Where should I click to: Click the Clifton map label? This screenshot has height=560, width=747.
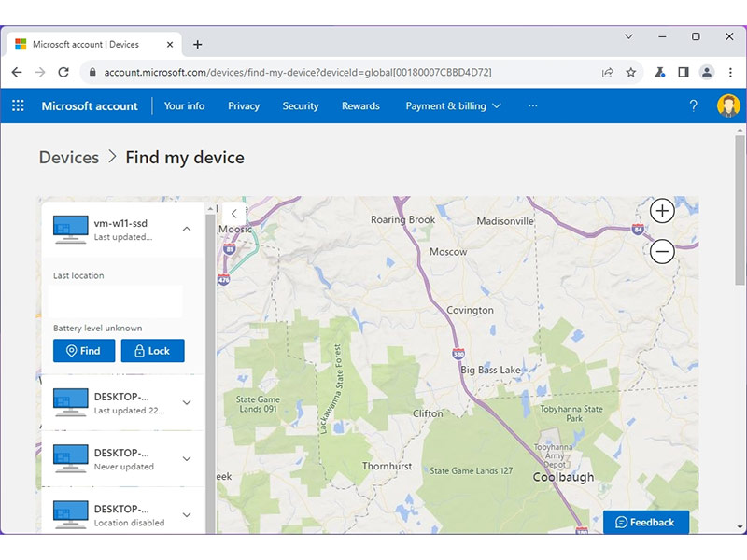(x=428, y=413)
